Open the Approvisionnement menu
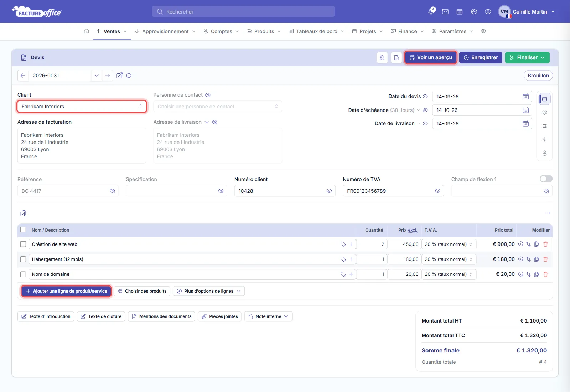This screenshot has height=392, width=570. [165, 31]
